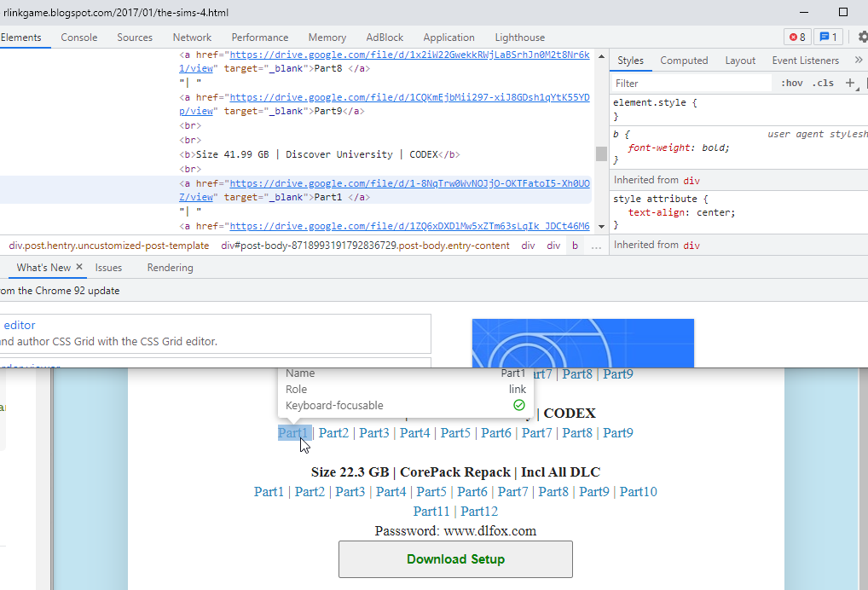
Task: Edit element classes using the .cls icon
Action: pos(823,83)
